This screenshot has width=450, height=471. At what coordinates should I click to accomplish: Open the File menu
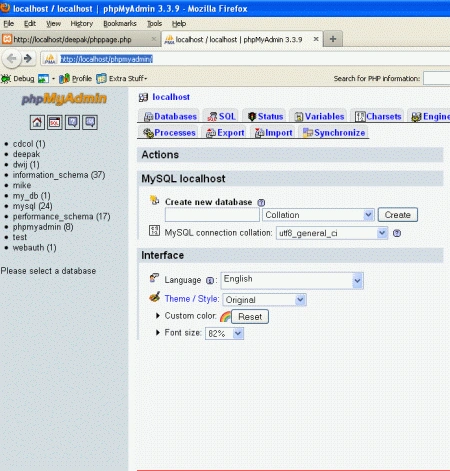point(9,24)
